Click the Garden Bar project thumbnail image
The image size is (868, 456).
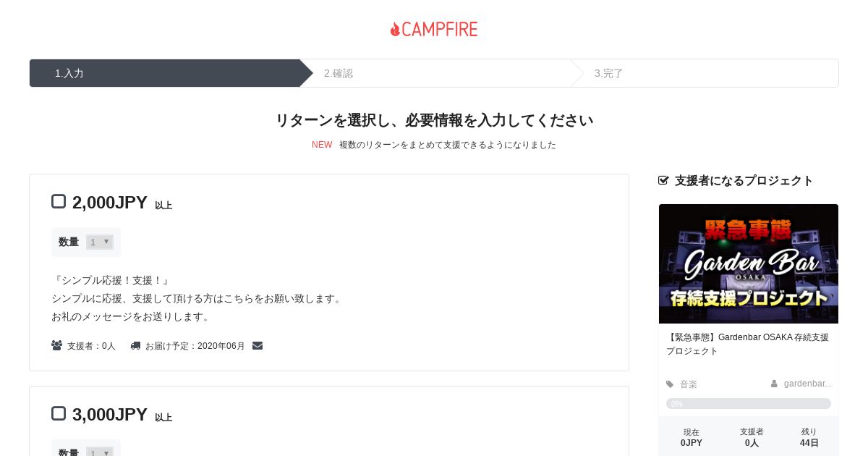coord(749,263)
